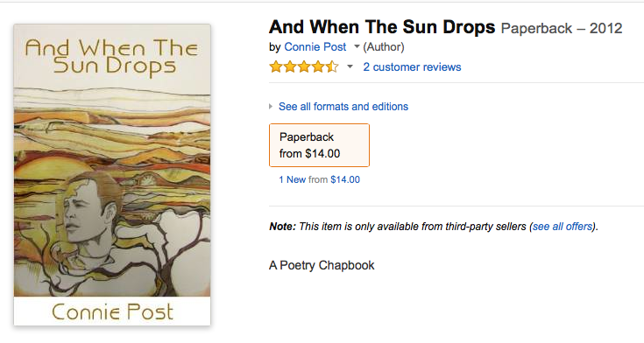Screen dimensions: 644x343
Task: Expand the See all formats and editions triangle
Action: 271,107
